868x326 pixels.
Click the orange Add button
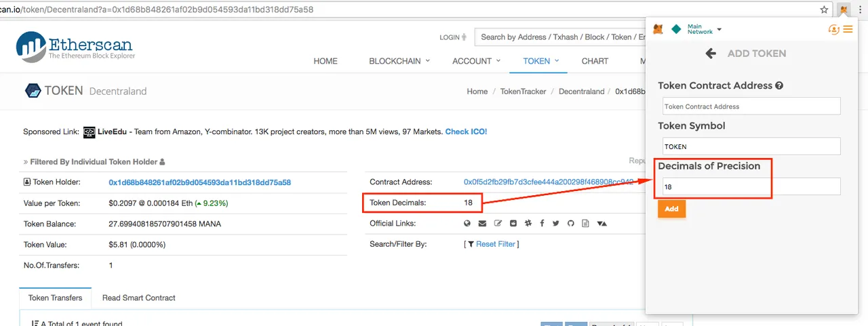pos(671,209)
